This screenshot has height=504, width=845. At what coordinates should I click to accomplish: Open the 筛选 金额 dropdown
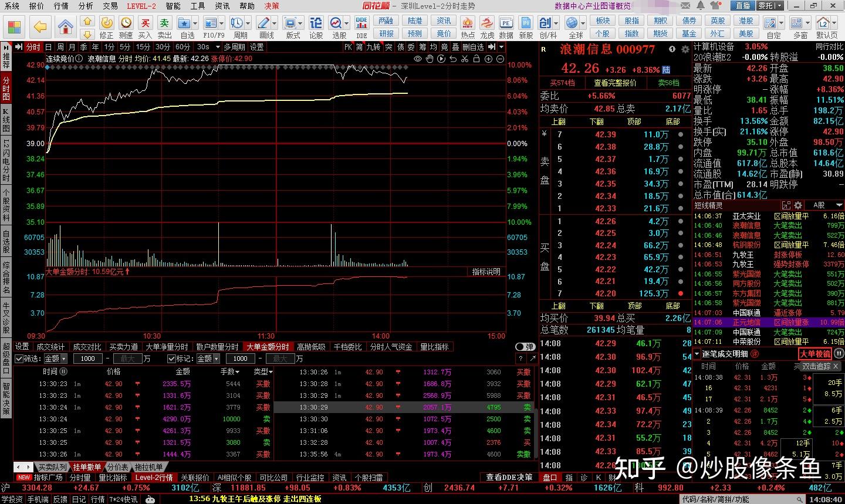pyautogui.click(x=56, y=358)
